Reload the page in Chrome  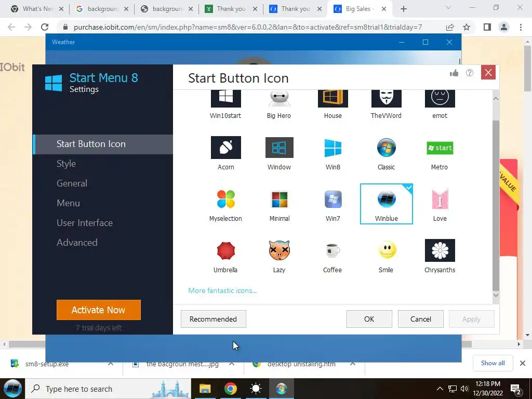coord(45,27)
